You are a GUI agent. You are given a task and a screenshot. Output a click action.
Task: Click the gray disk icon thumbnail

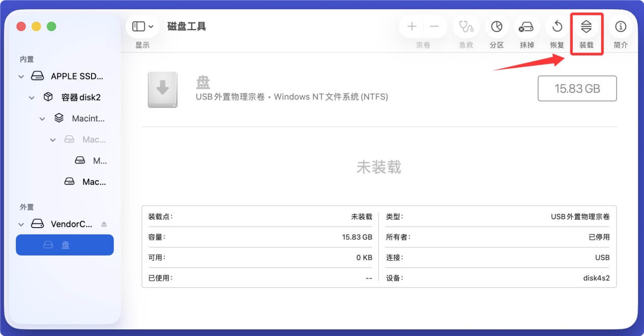point(162,89)
